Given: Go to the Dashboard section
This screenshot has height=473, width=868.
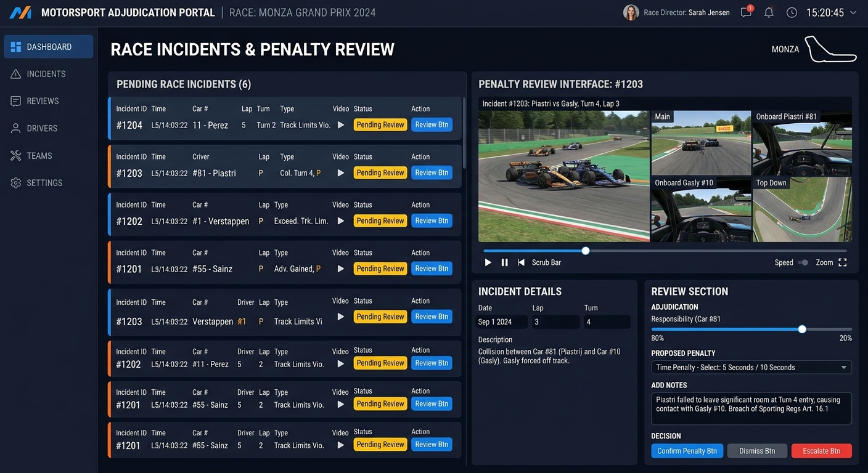Looking at the screenshot, I should [x=49, y=47].
